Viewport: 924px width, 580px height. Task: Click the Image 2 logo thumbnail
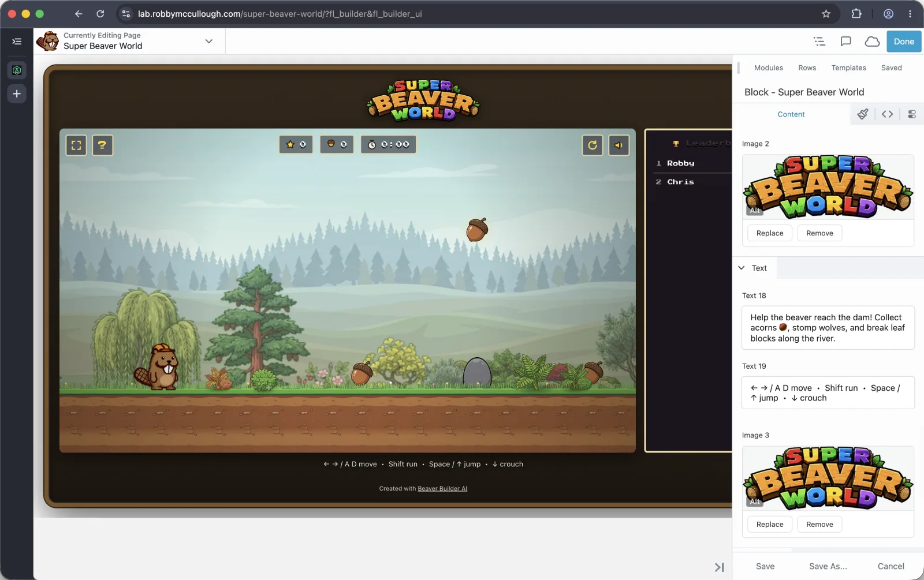point(828,187)
